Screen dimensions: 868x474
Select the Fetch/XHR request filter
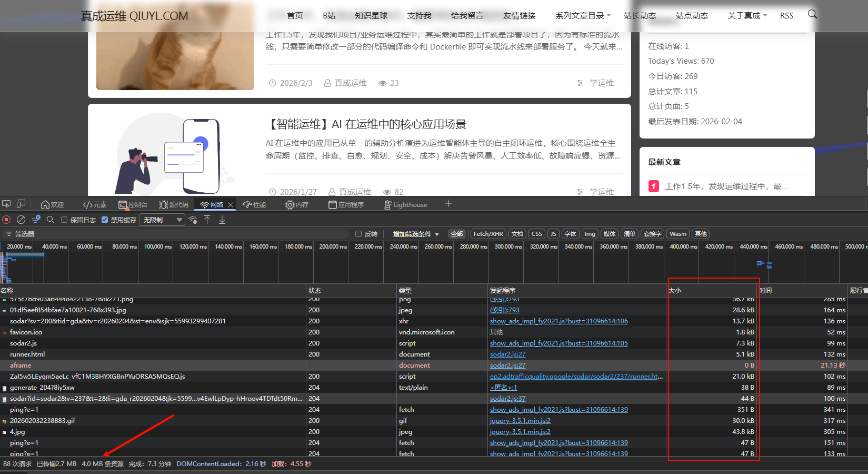click(x=488, y=233)
